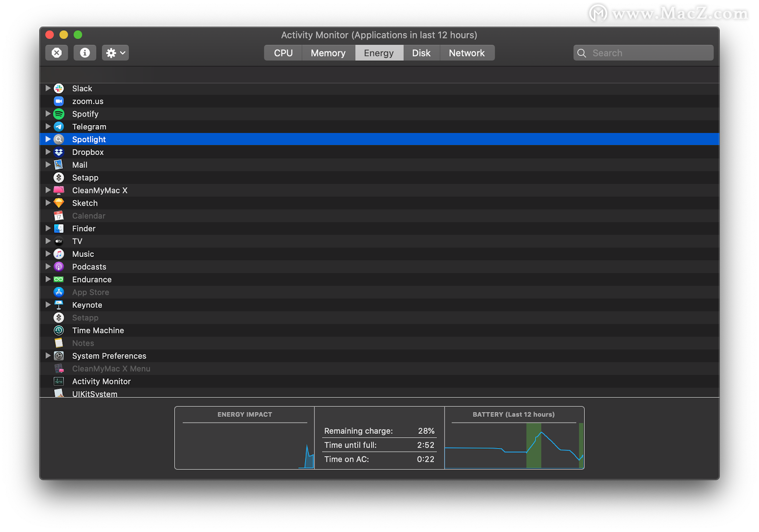The width and height of the screenshot is (759, 532).
Task: Click the Time on AC value
Action: 426,459
